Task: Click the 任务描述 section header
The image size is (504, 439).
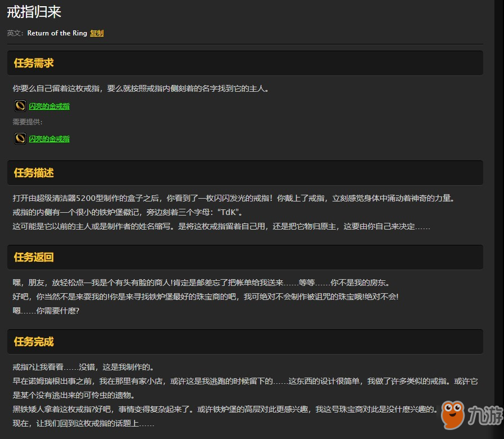Action: click(245, 173)
